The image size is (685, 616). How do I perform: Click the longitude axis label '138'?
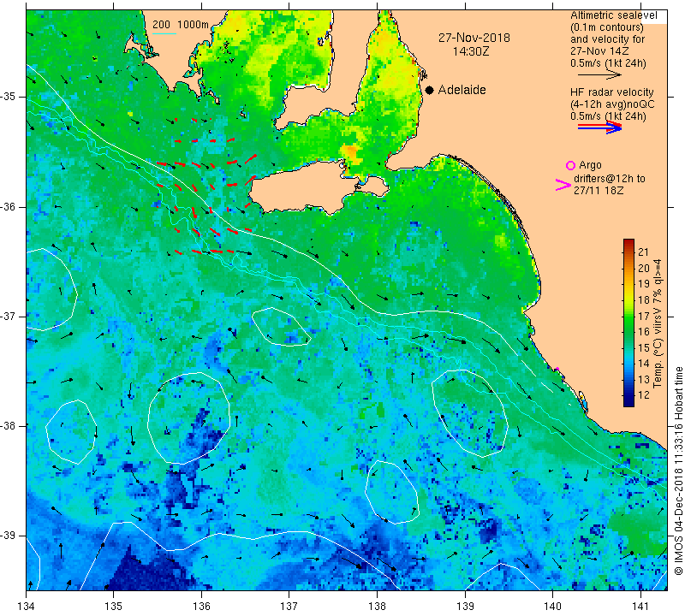click(x=377, y=607)
